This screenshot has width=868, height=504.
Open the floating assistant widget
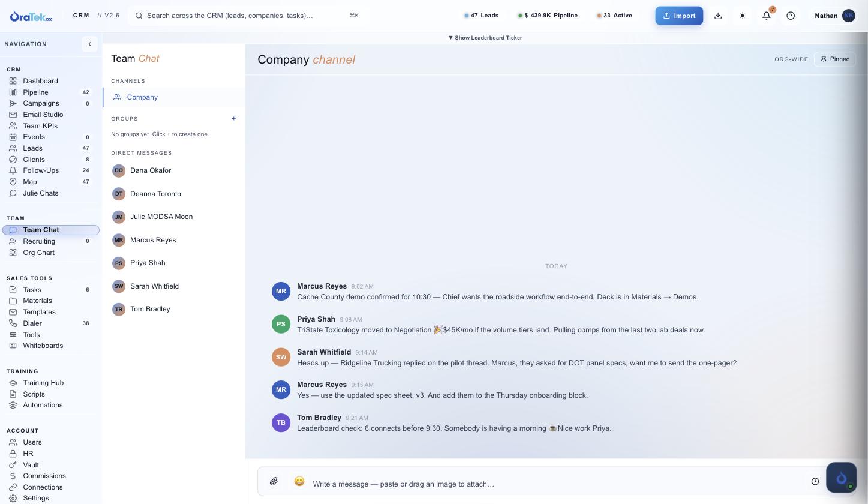pyautogui.click(x=841, y=478)
